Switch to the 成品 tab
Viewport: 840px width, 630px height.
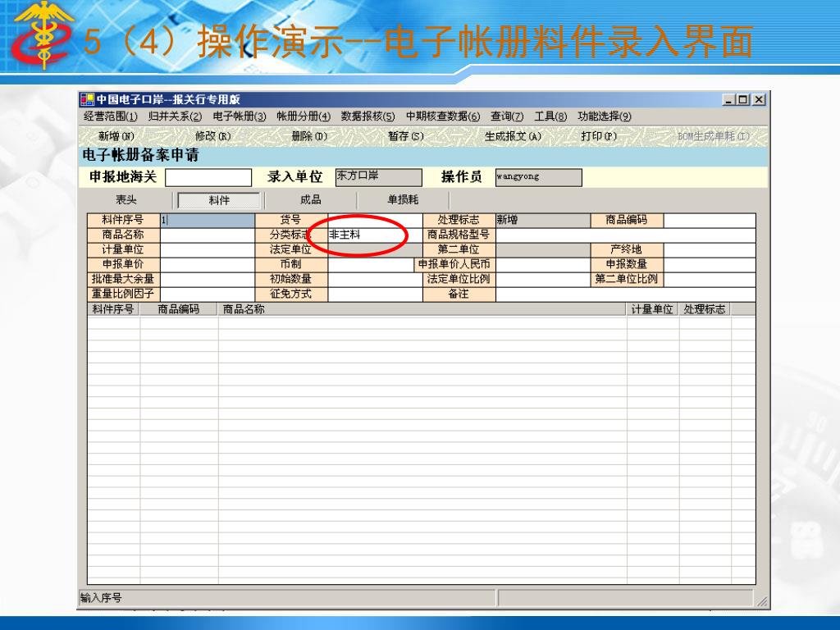pos(311,200)
